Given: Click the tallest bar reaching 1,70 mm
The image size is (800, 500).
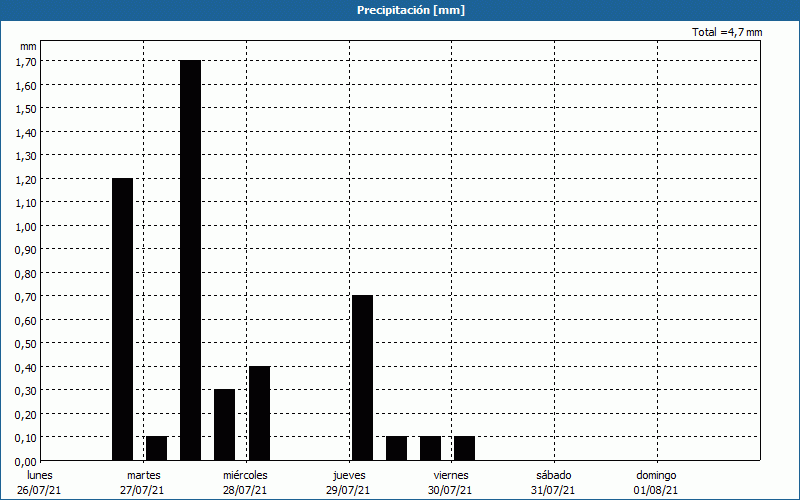Looking at the screenshot, I should tap(190, 260).
